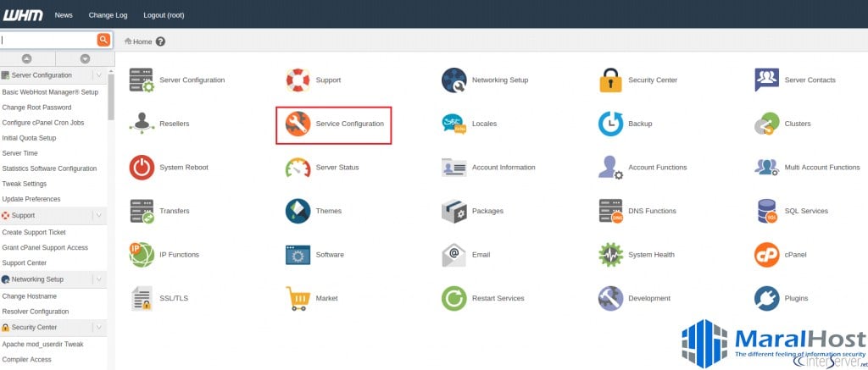Open the System Health icon
The width and height of the screenshot is (868, 370).
coord(610,255)
